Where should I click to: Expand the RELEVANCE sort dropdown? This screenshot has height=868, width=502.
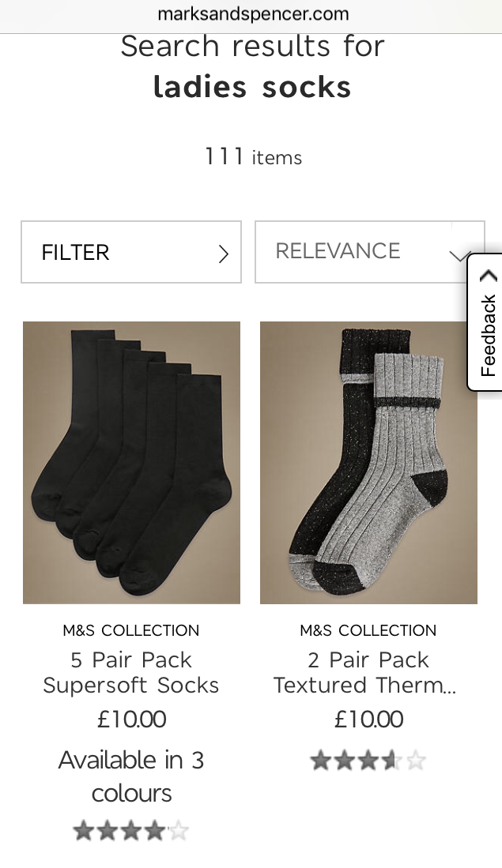(x=369, y=252)
